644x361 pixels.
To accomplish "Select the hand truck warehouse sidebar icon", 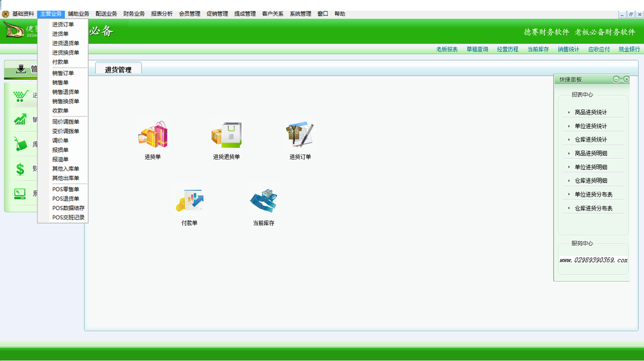I will 20,144.
